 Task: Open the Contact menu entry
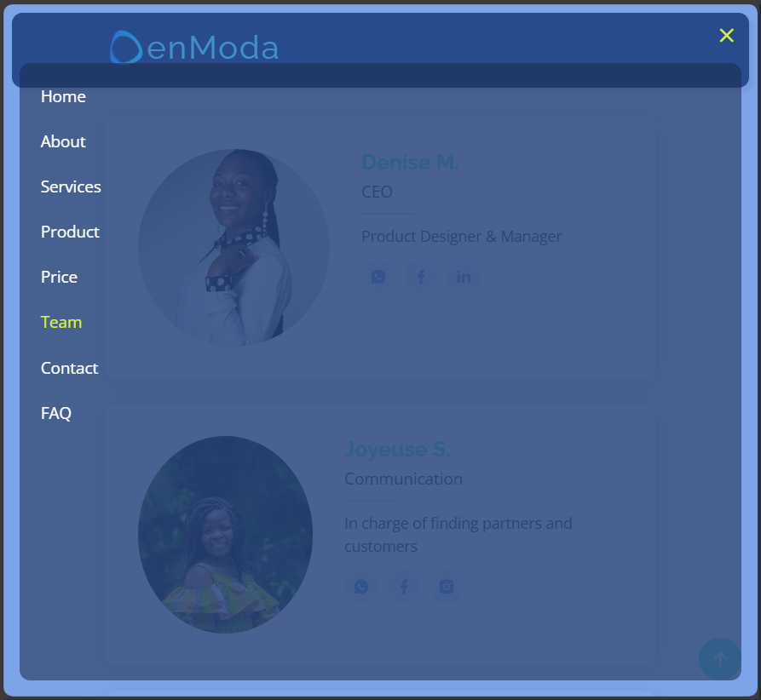[69, 368]
